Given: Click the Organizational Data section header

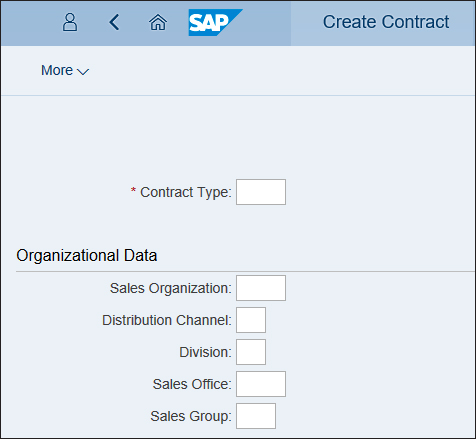Looking at the screenshot, I should point(87,256).
